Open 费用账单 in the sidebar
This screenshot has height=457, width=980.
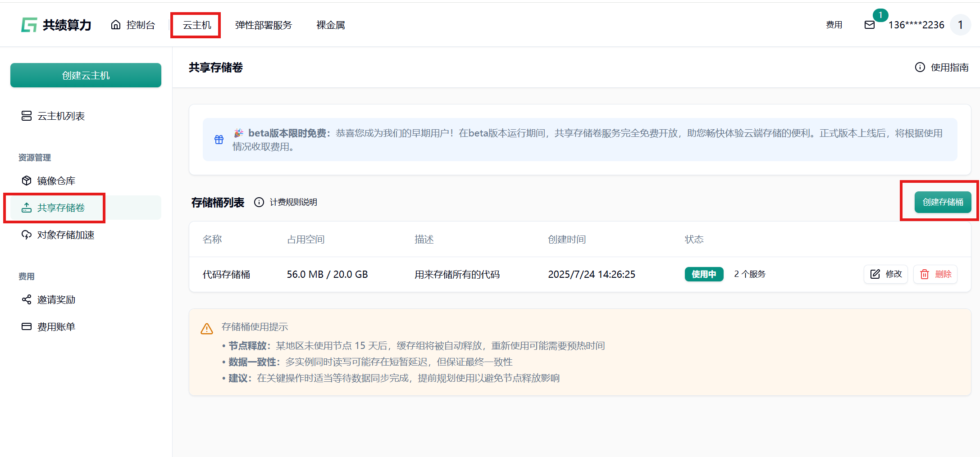pos(56,327)
